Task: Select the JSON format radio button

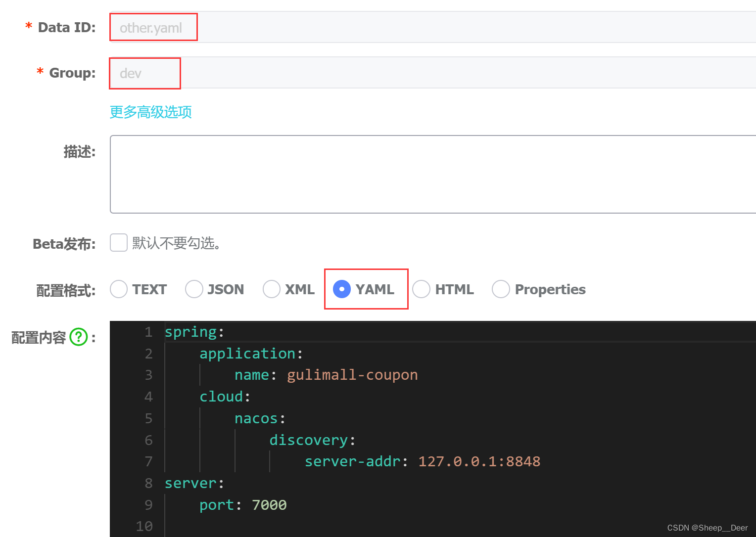Action: (194, 289)
